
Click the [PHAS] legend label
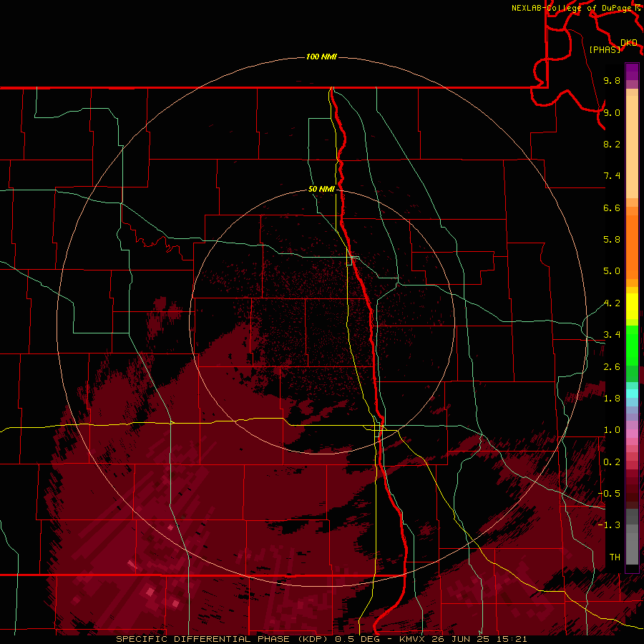(605, 49)
